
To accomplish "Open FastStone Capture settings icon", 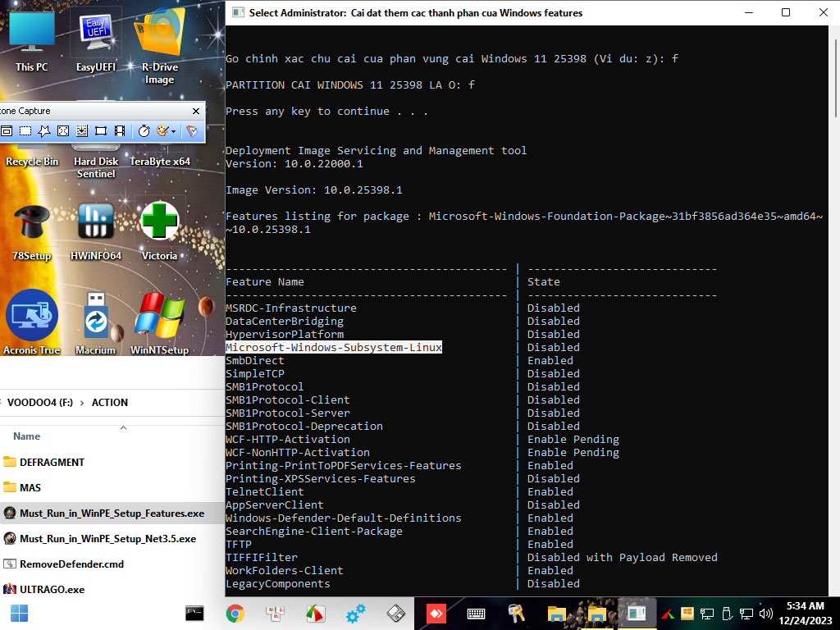I will pyautogui.click(x=191, y=130).
